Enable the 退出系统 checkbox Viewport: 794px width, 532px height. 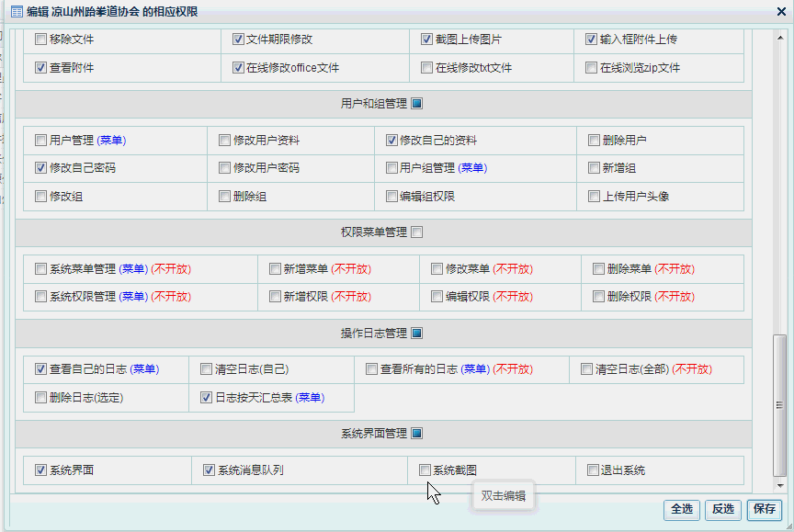point(593,470)
